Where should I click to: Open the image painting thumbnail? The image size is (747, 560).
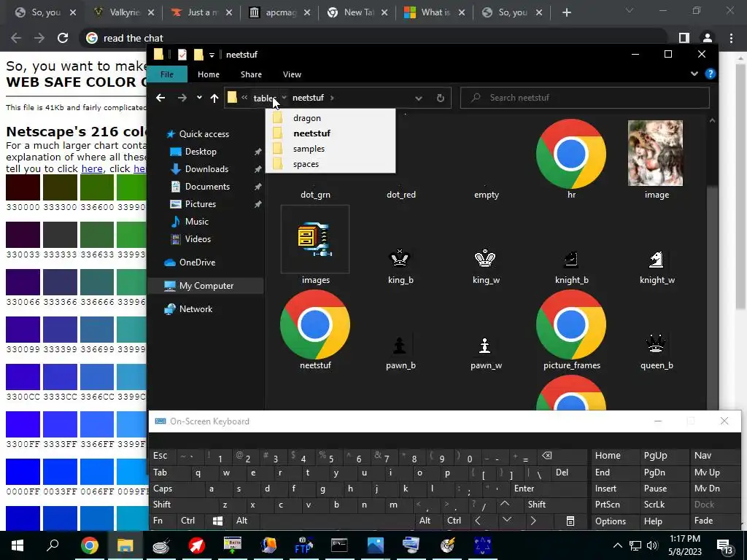655,153
